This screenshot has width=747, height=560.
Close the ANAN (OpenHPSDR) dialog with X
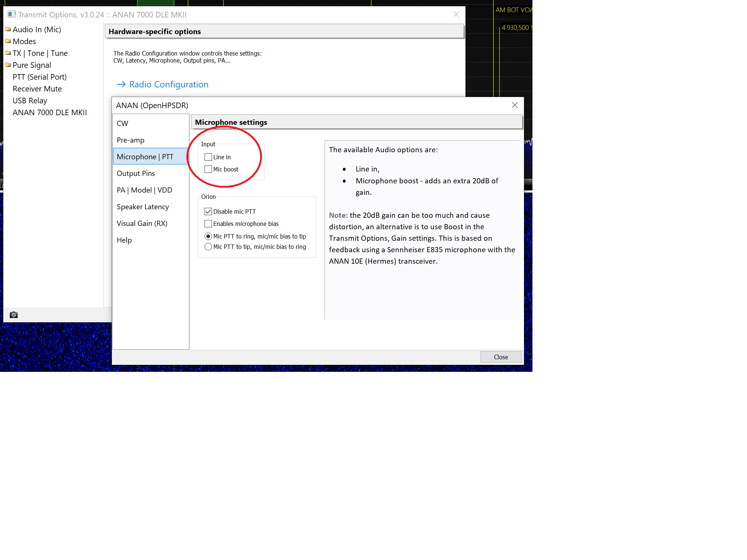(515, 105)
